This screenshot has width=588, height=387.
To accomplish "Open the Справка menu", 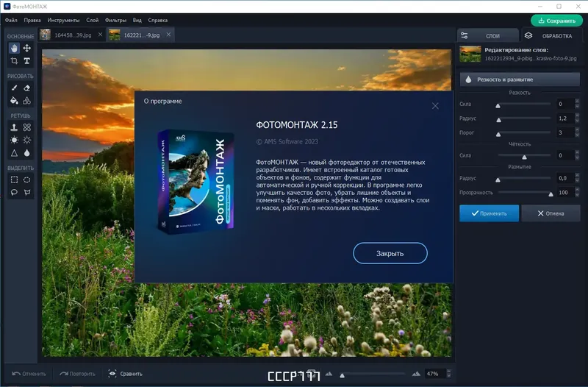I will tap(158, 21).
